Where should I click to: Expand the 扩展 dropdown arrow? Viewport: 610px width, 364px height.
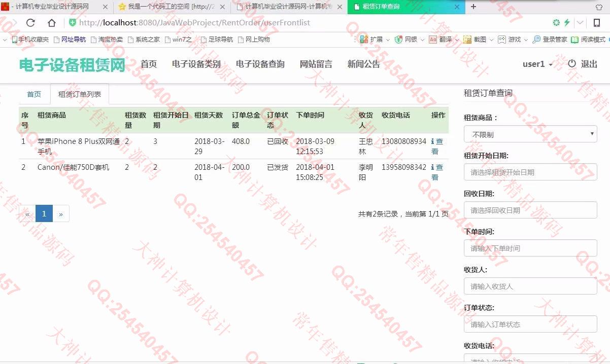click(x=388, y=40)
